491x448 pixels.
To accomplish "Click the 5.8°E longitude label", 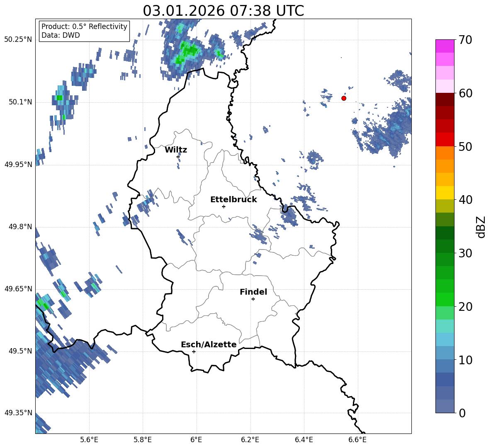I will point(143,440).
